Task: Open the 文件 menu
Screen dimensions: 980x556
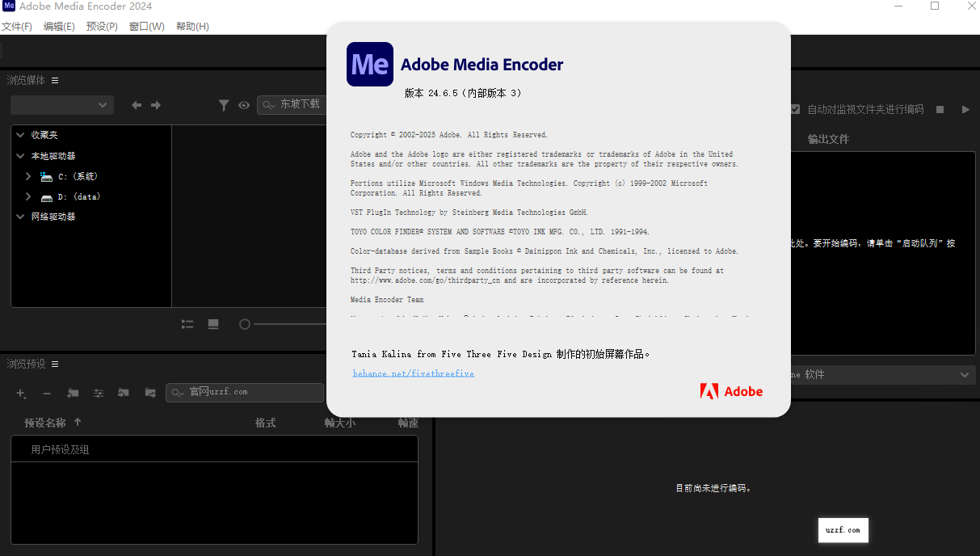Action: (17, 25)
